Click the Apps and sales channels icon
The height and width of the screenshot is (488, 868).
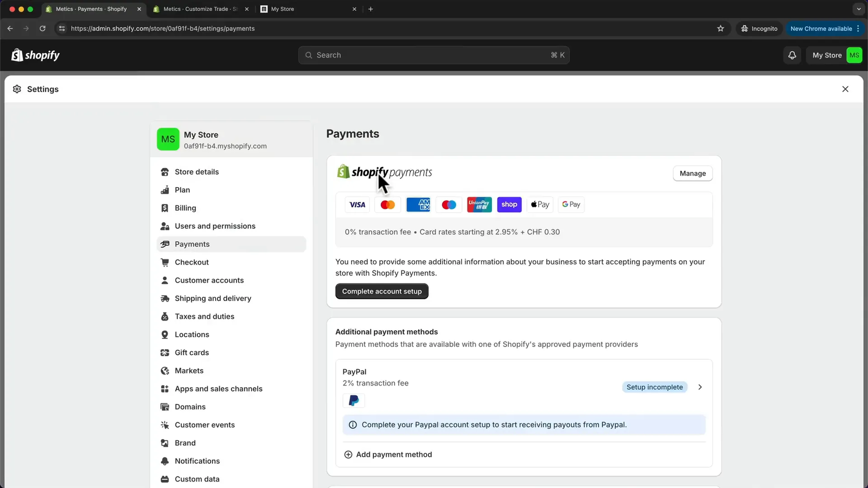(165, 389)
